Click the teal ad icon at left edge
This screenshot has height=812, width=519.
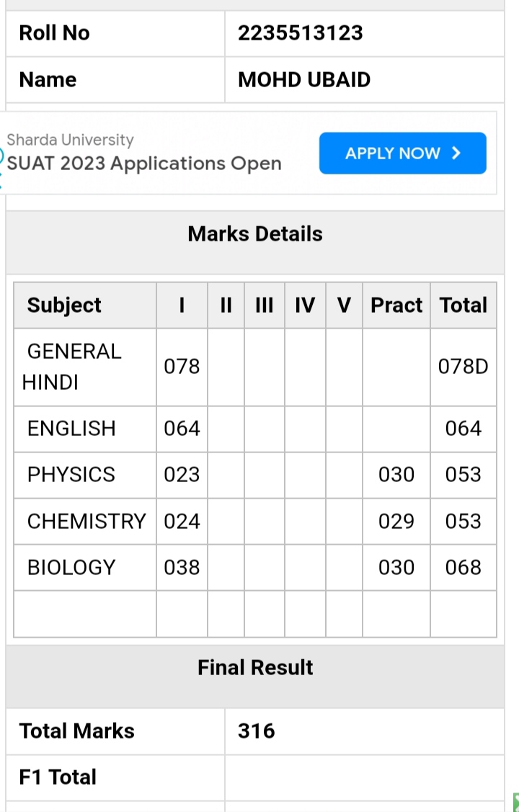1,166
